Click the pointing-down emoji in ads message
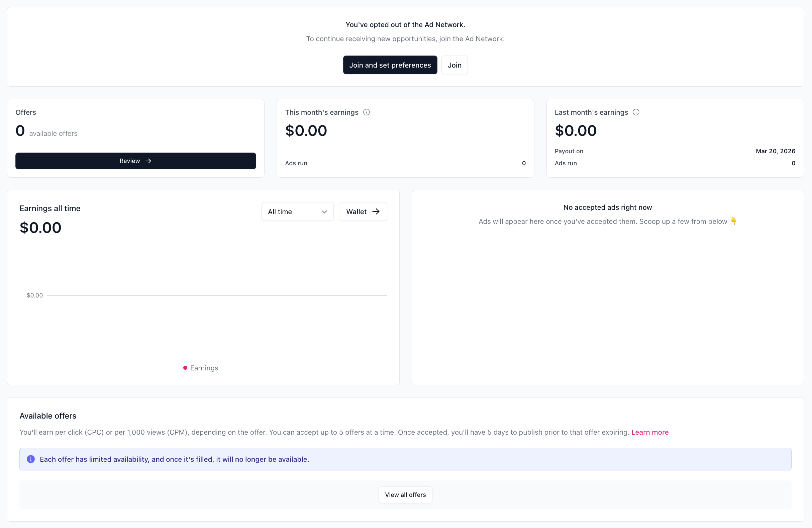The width and height of the screenshot is (812, 528). point(733,221)
